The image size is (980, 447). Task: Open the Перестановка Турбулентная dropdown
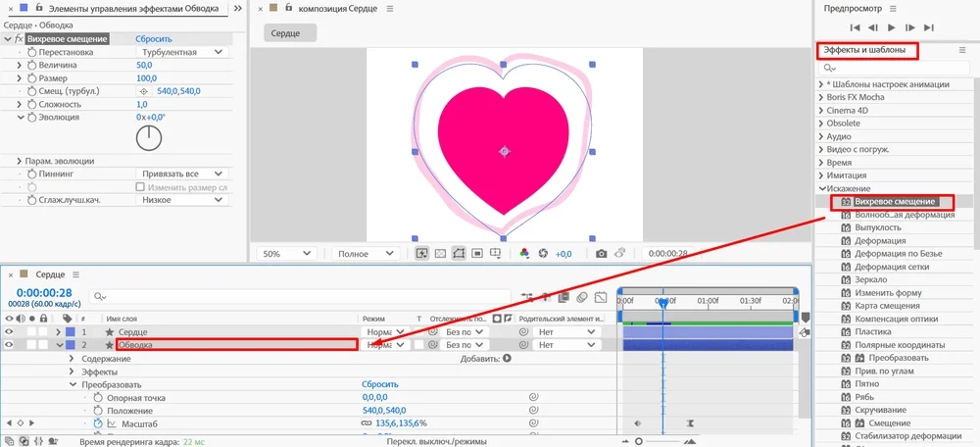(182, 52)
